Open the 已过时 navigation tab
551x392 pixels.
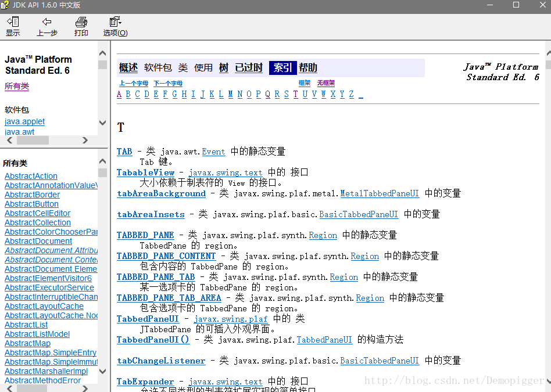click(x=249, y=67)
